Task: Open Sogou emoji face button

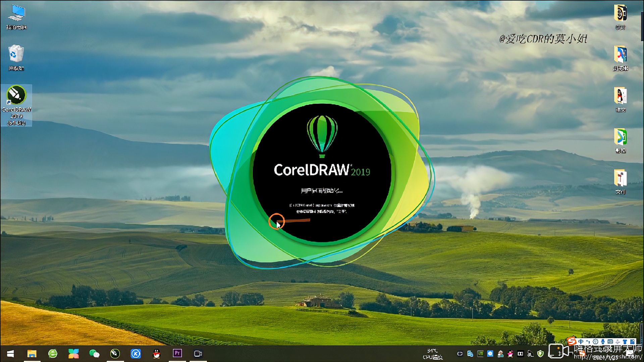Action: [x=595, y=342]
